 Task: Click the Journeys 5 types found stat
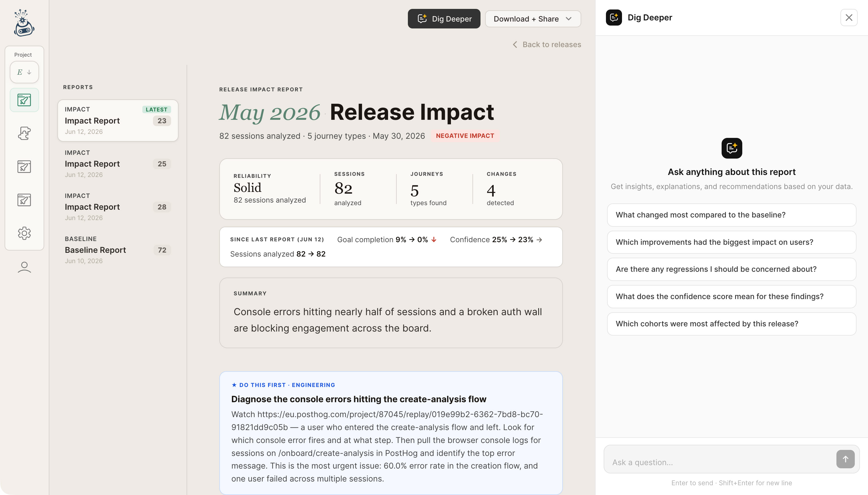pos(428,189)
